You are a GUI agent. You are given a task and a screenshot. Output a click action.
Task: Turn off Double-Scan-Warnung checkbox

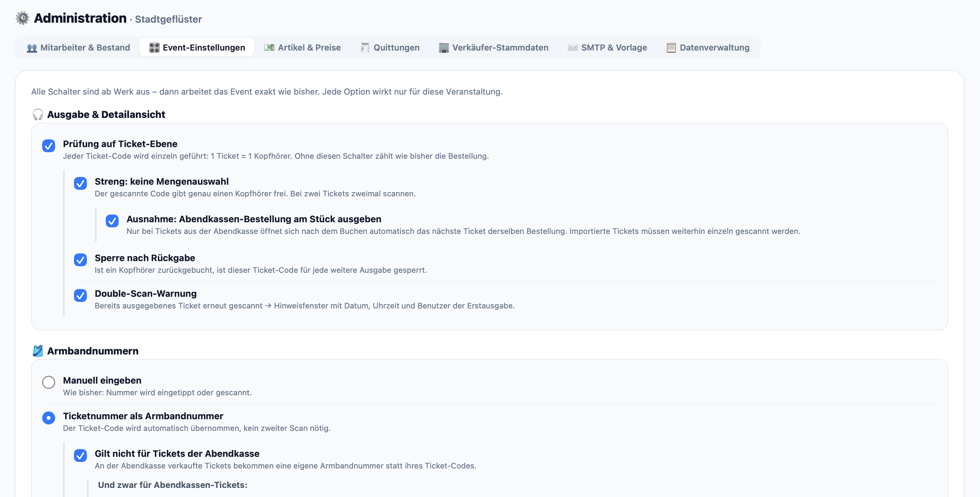coord(80,295)
